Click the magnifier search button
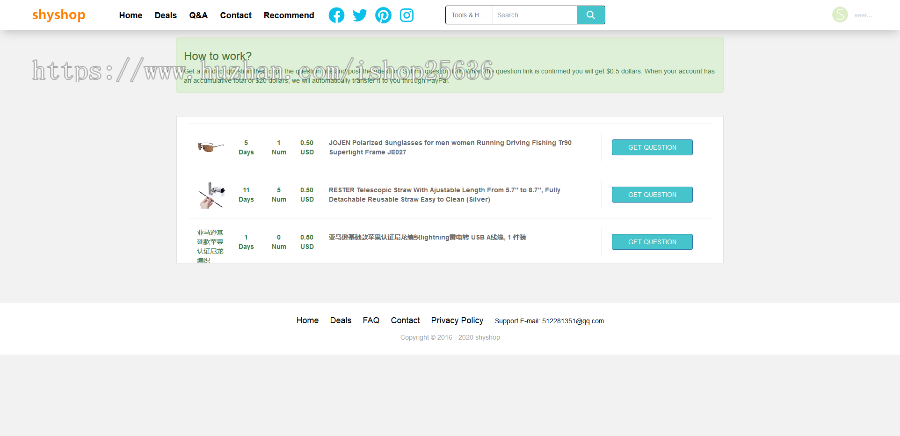 (591, 15)
